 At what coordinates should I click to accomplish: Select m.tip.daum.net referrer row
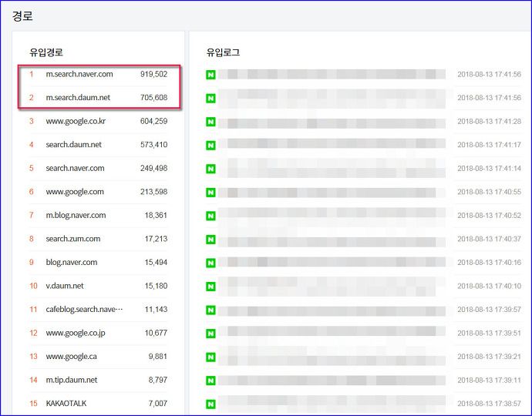(99, 380)
